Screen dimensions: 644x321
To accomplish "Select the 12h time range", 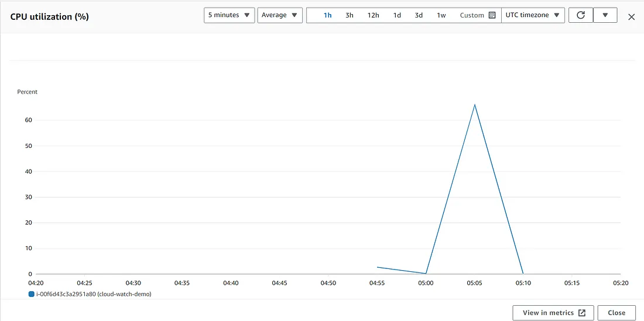I will tap(373, 15).
